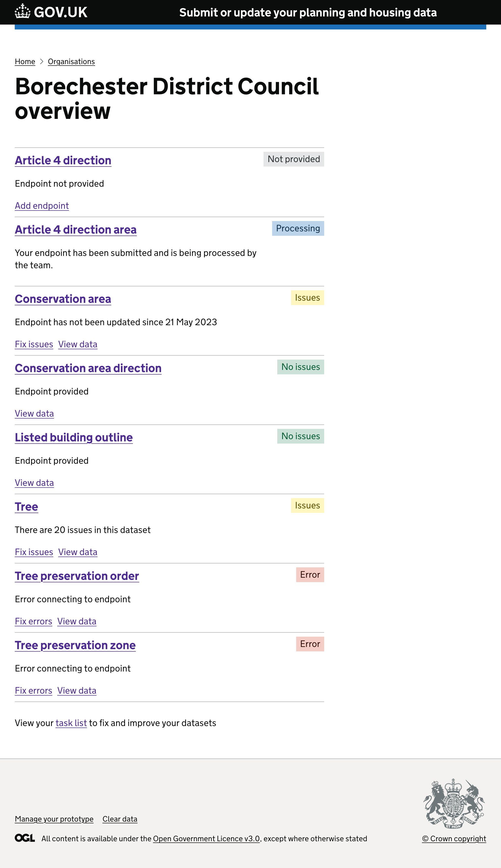
Task: Click Manage your prototype footer link
Action: (54, 819)
